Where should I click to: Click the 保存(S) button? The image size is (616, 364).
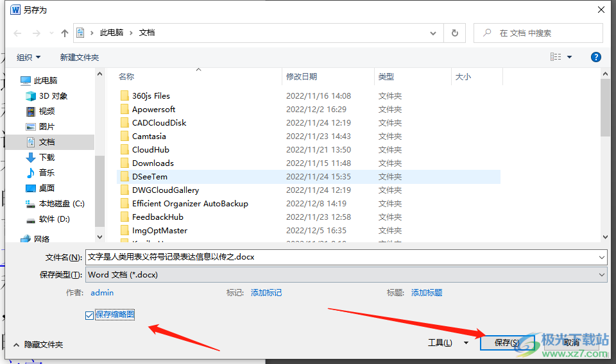pyautogui.click(x=507, y=343)
